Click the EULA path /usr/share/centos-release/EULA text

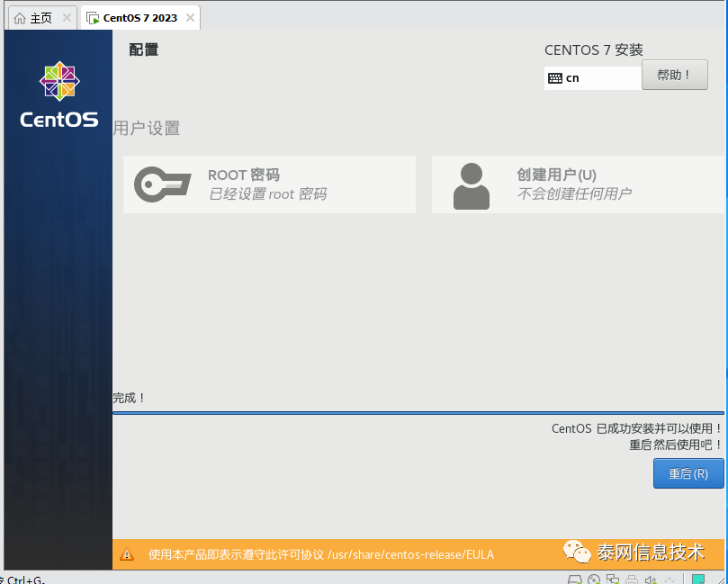(x=411, y=554)
